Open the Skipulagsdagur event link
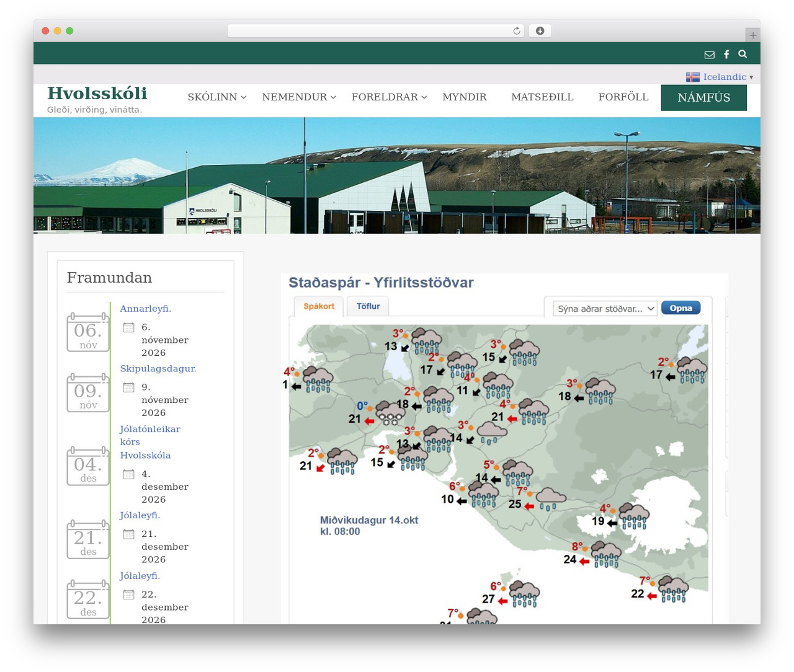The height and width of the screenshot is (672, 794). click(x=158, y=369)
